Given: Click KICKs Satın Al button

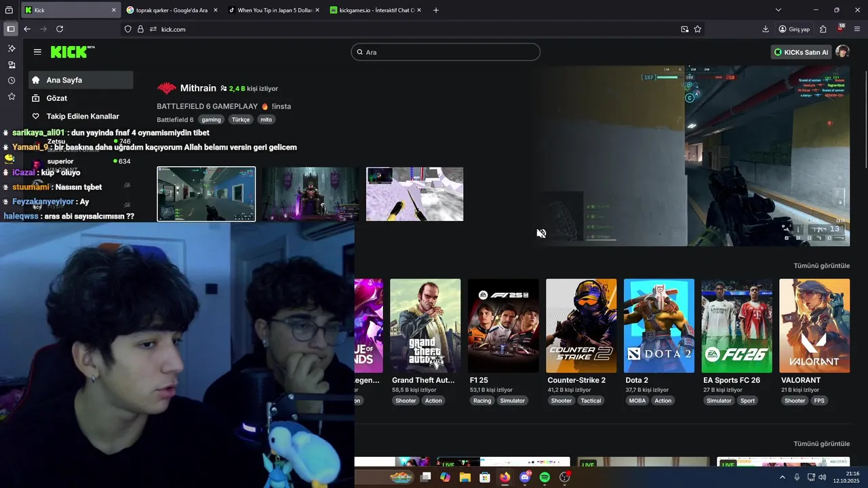Looking at the screenshot, I should (802, 52).
